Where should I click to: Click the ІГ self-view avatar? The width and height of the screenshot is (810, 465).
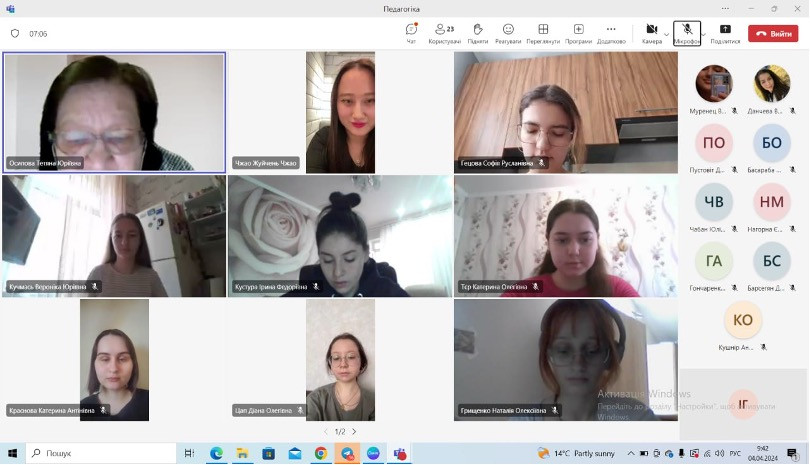click(x=743, y=404)
